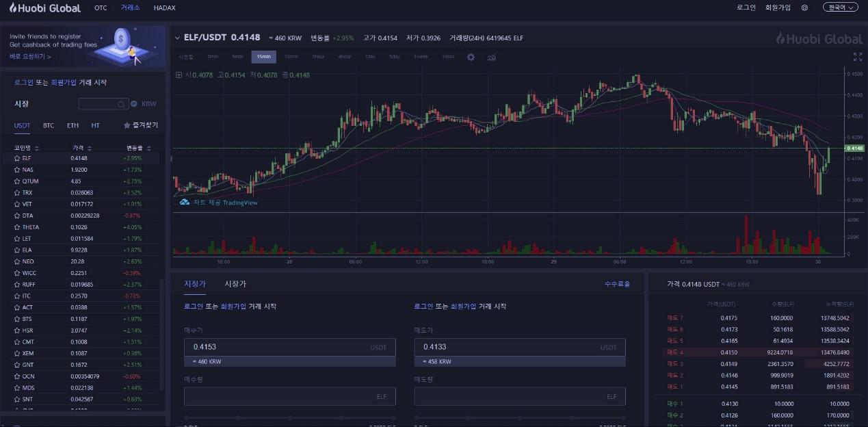This screenshot has height=427, width=868.
Task: Sort market list by 코인명 column
Action: (27, 148)
